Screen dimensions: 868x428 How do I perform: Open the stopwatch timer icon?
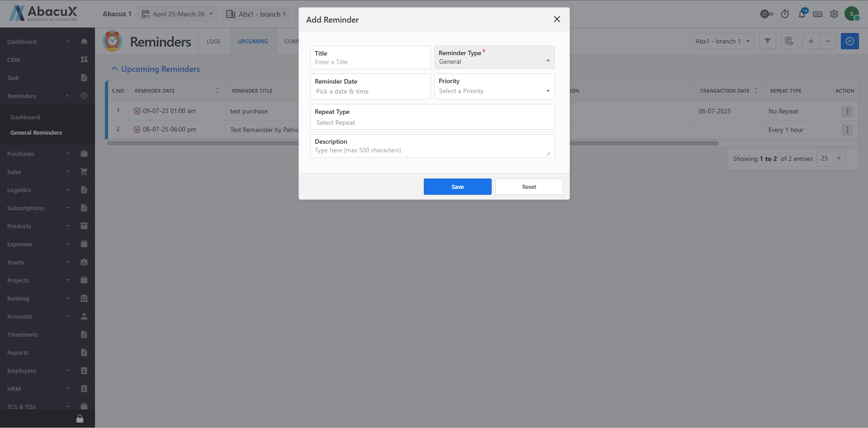pos(785,14)
